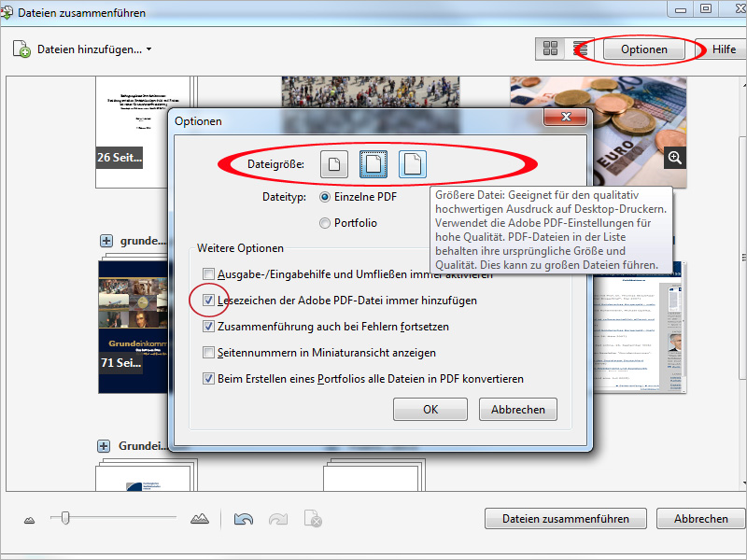Select the 26 Seiten document thumbnail

coord(133,132)
